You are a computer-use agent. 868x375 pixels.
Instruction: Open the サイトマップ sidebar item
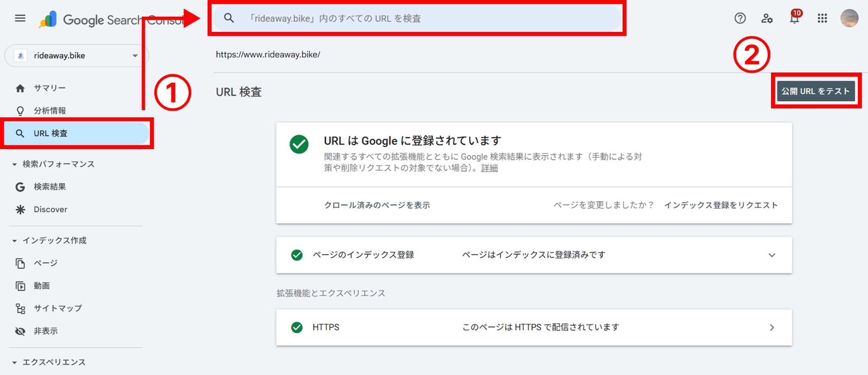pos(58,308)
